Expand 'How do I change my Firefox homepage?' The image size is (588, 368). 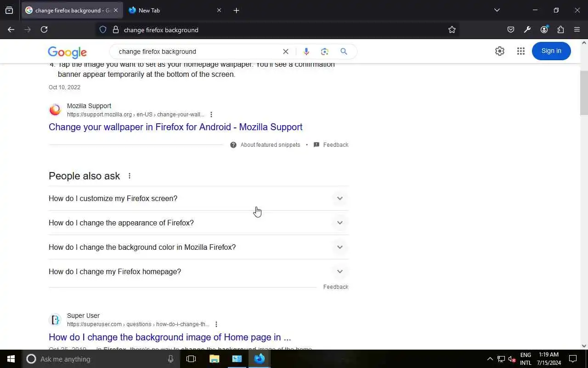tap(198, 271)
